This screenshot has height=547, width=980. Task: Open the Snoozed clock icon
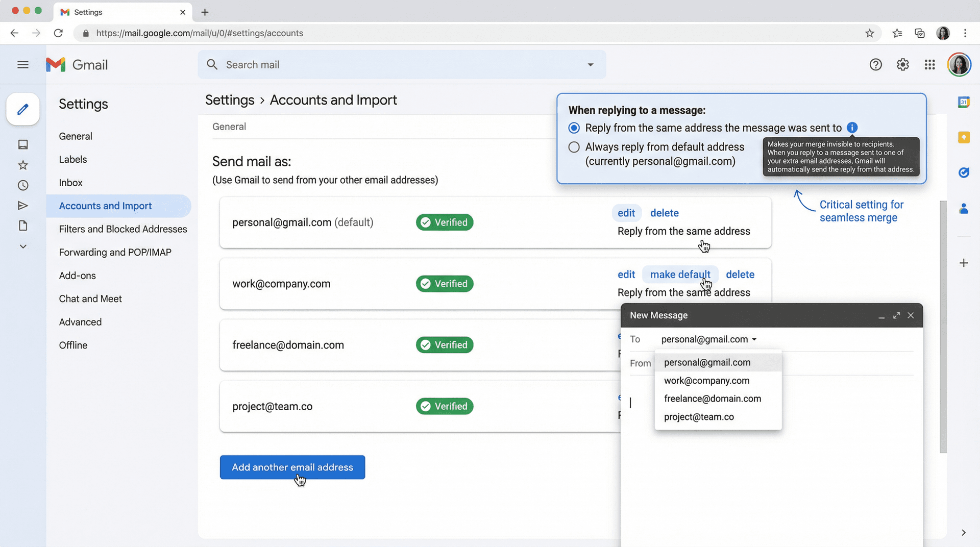[x=22, y=185]
